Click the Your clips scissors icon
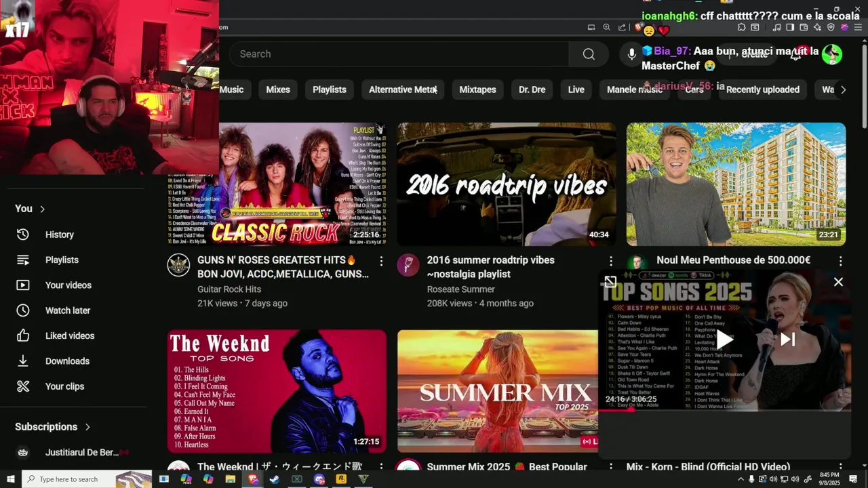 point(23,386)
